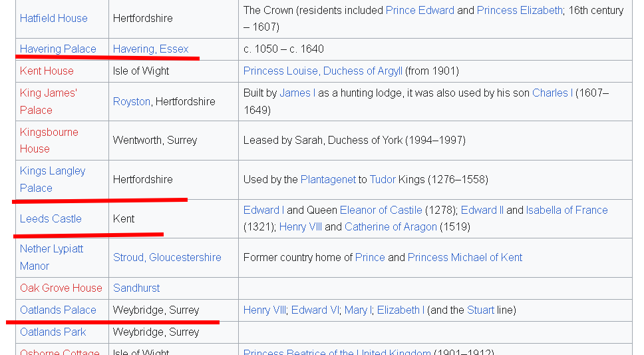Open the King James' Palace red link
The height and width of the screenshot is (355, 644).
[x=49, y=102]
